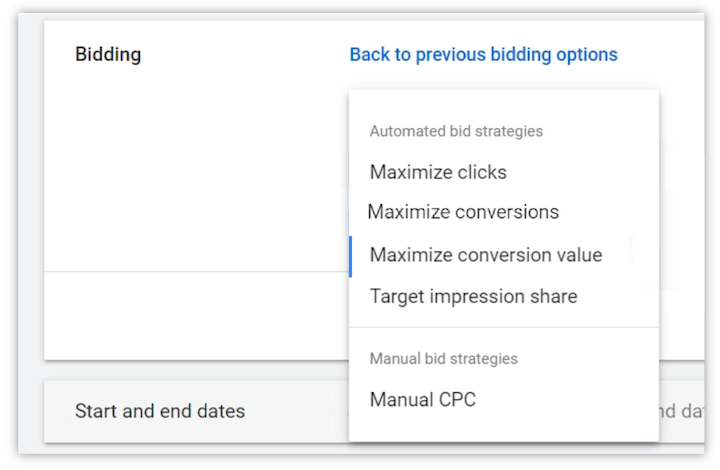Image resolution: width=720 pixels, height=470 pixels.
Task: Select the Maximize clicks bid strategy
Action: (x=438, y=172)
